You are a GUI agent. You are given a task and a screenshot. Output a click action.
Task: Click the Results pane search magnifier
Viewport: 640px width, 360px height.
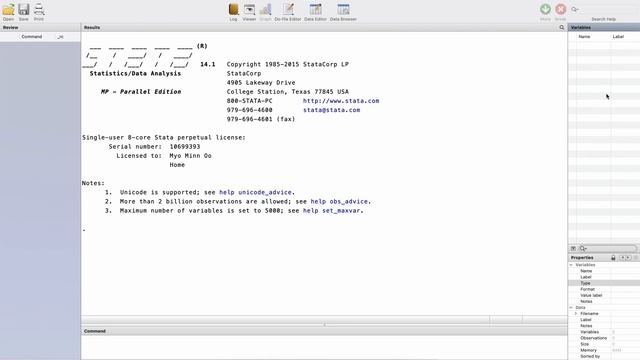562,27
